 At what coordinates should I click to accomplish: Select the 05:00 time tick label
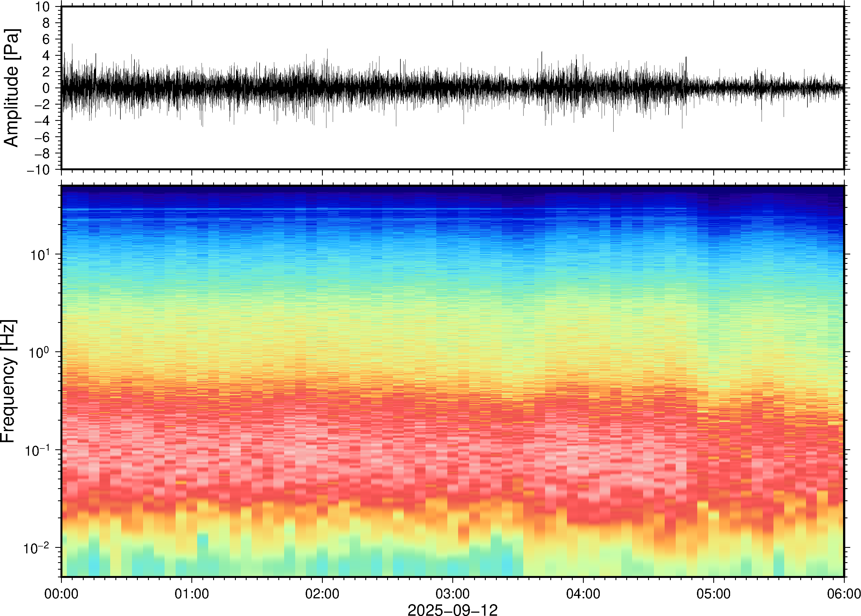[x=713, y=594]
